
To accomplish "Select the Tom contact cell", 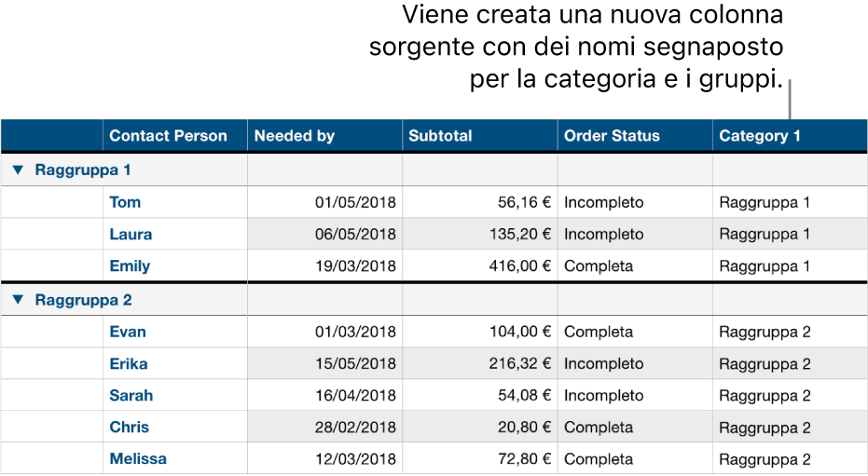I will point(125,202).
